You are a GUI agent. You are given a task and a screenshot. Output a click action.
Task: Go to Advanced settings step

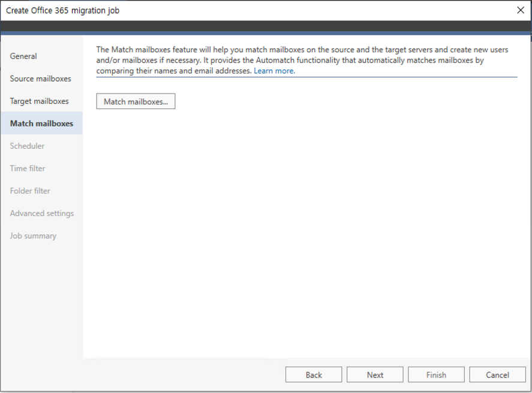point(42,213)
